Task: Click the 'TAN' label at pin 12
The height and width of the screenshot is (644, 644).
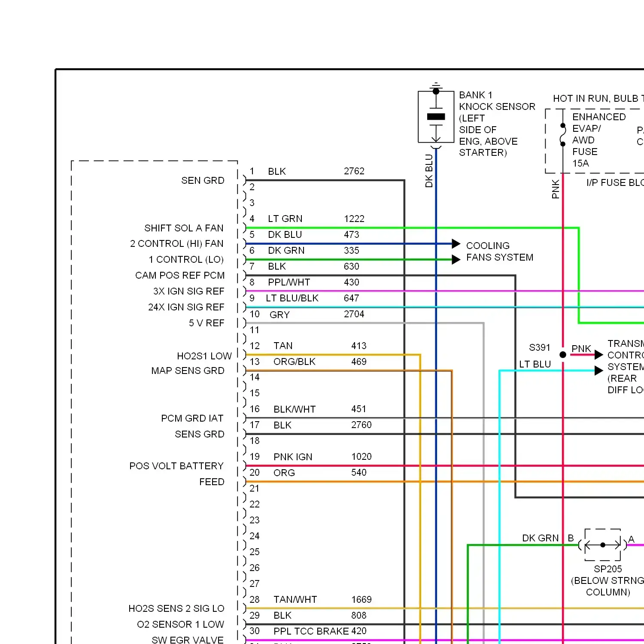Action: click(283, 346)
